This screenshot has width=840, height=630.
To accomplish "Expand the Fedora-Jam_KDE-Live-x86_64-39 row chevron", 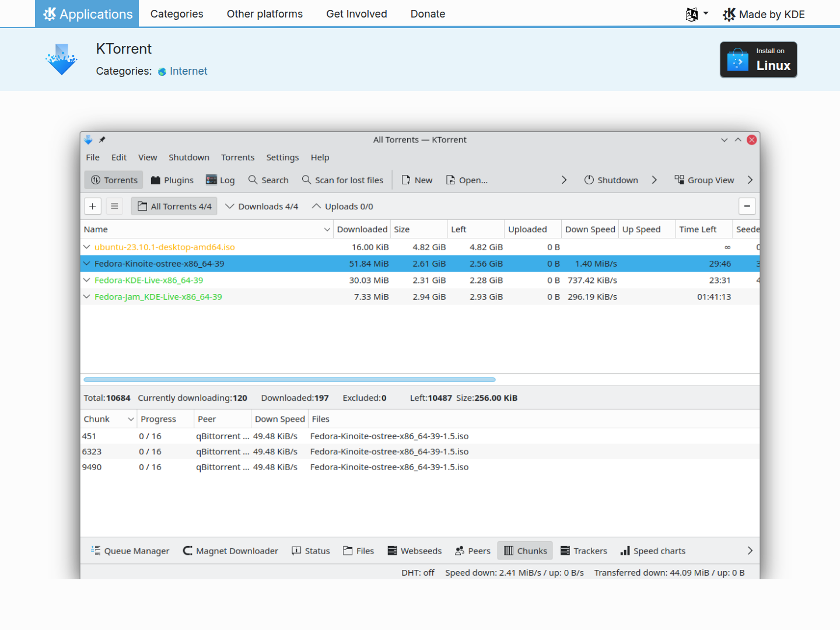I will (87, 297).
